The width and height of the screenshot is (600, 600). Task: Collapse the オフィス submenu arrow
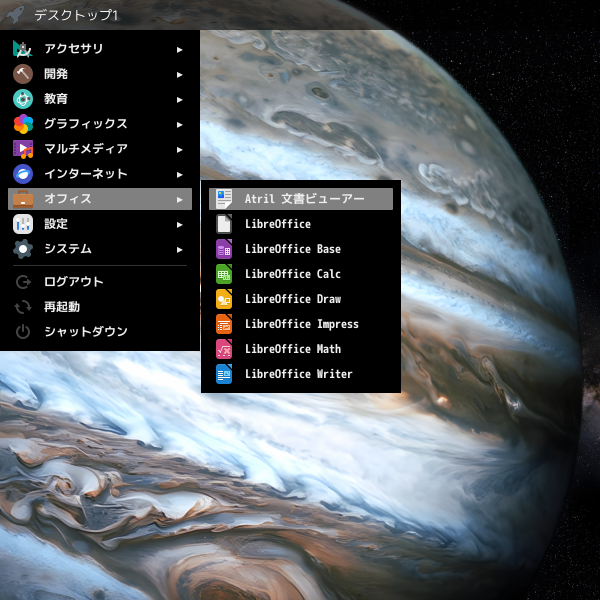tap(179, 200)
